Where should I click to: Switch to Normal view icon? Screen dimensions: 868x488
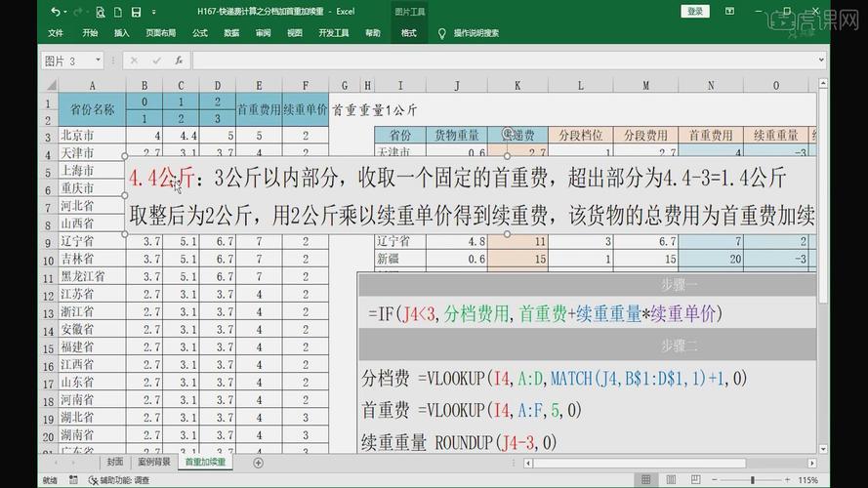pos(645,479)
